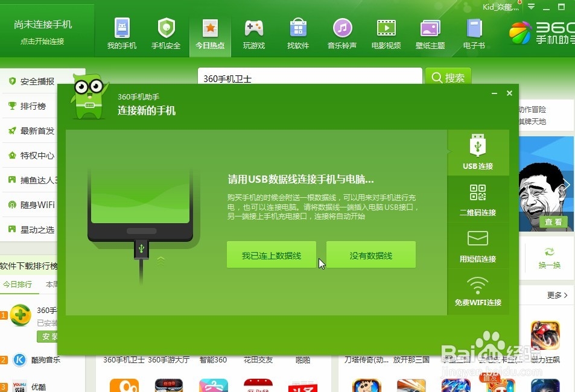
Task: Browse wallpapers via 壁纸主题 icon
Action: pos(430,33)
